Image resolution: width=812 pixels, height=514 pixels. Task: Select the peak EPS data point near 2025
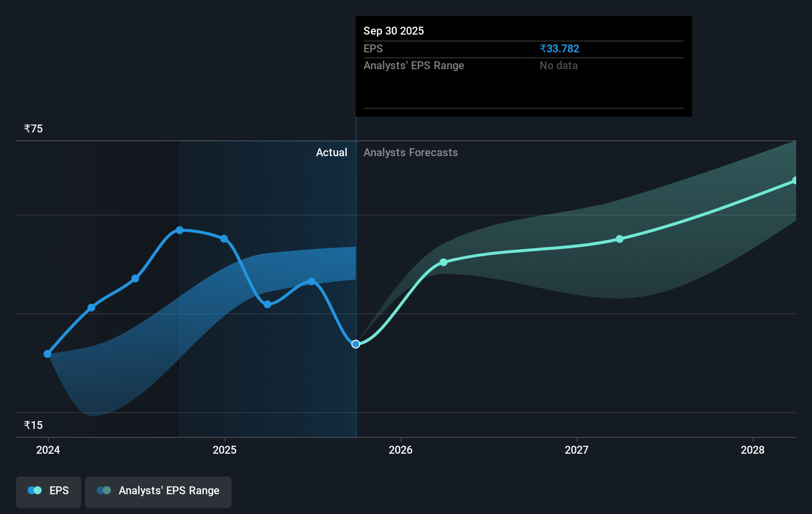[179, 229]
